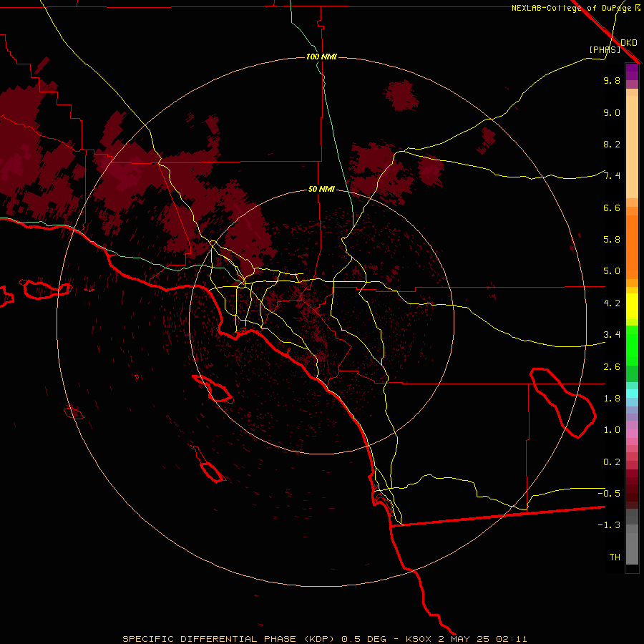Click the 2.6 scale value
Viewport: 644px width, 644px height.
coord(612,367)
